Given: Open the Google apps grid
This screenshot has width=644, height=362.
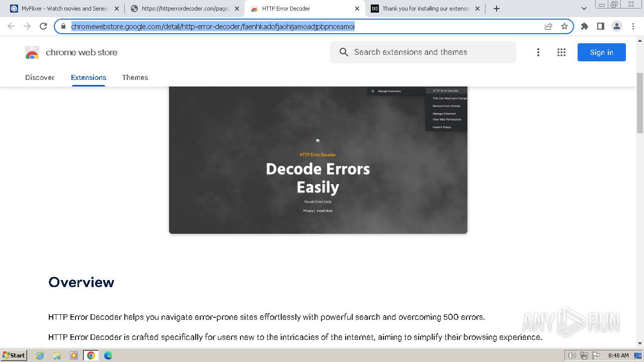Looking at the screenshot, I should [x=561, y=52].
